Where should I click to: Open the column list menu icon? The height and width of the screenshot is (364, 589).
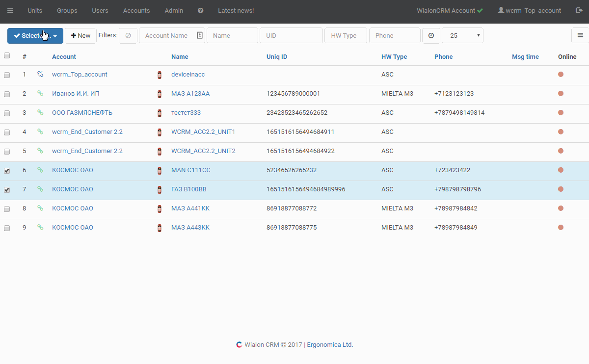point(580,35)
